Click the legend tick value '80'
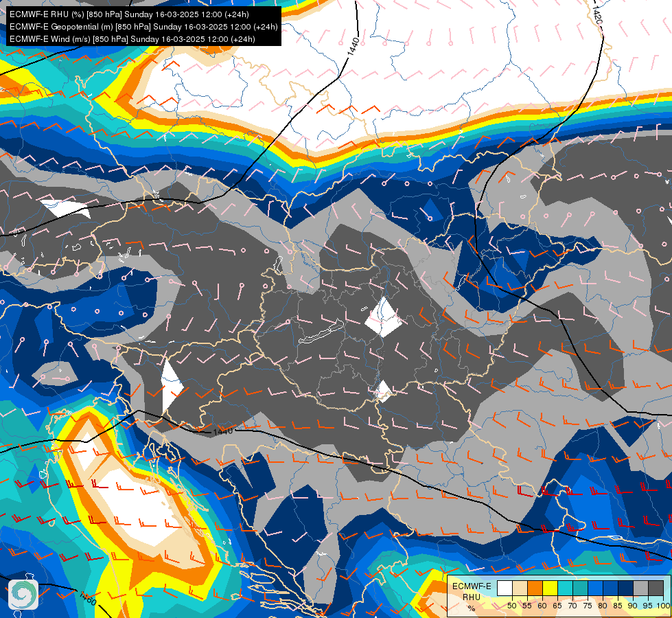The height and width of the screenshot is (618, 672). coord(603,606)
